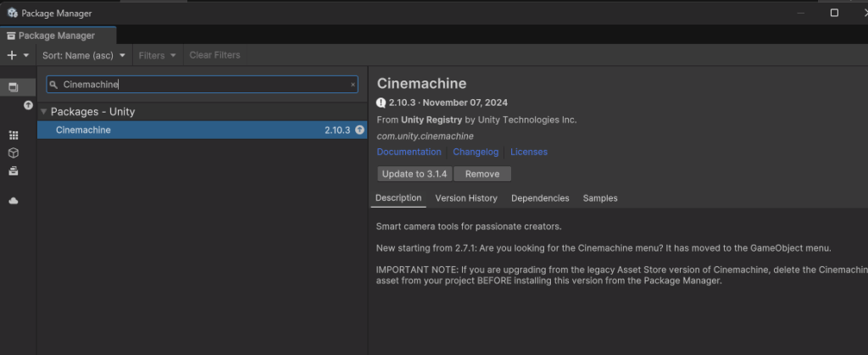The width and height of the screenshot is (868, 355).
Task: Open My Assets cube icon in sidebar
Action: tap(14, 153)
